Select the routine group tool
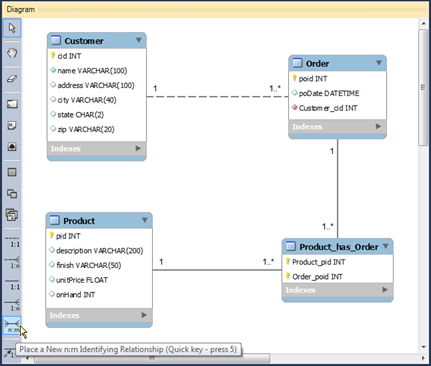 12,215
